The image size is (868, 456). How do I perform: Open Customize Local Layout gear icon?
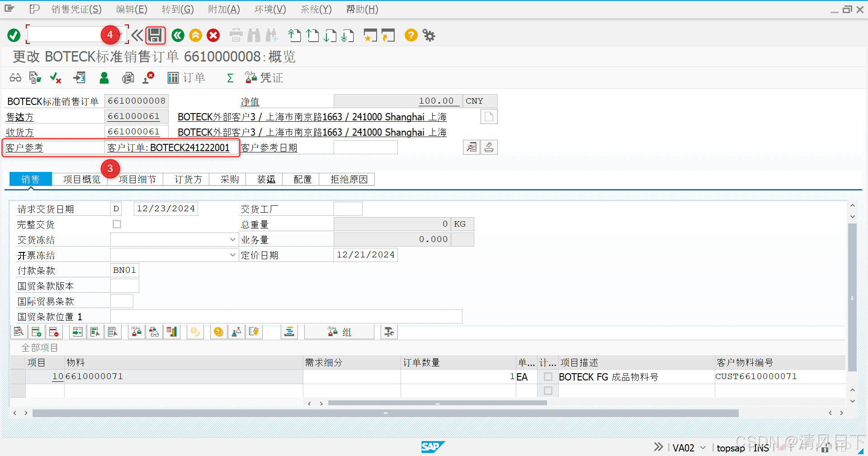(429, 35)
